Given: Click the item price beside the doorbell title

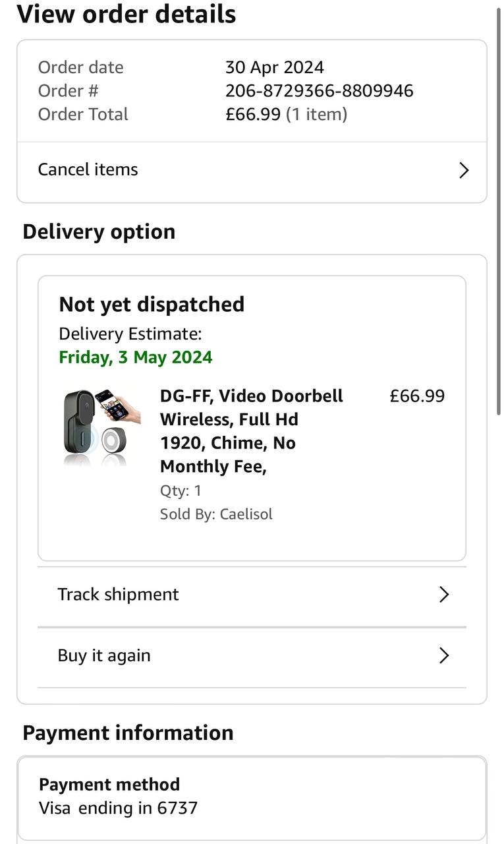Looking at the screenshot, I should [417, 396].
